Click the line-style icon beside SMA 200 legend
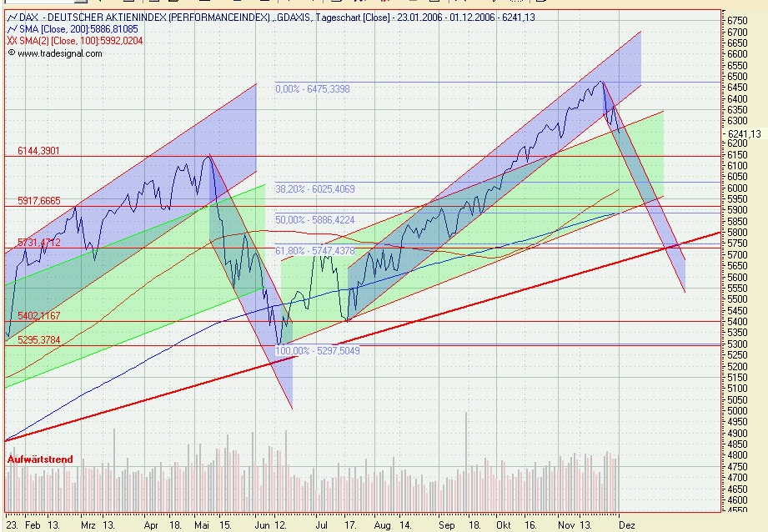 coord(13,29)
